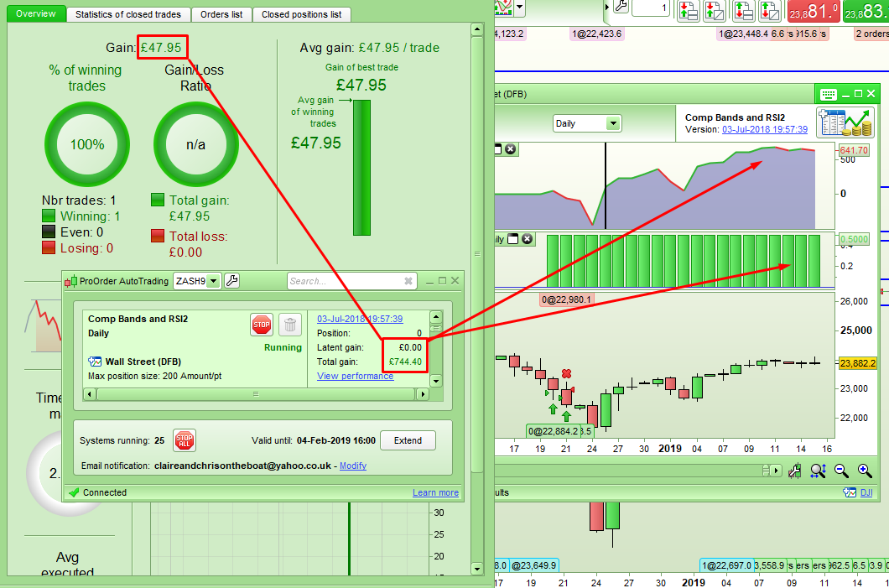
Task: Click the strategy horizontal scroll right arrow
Action: [x=423, y=393]
